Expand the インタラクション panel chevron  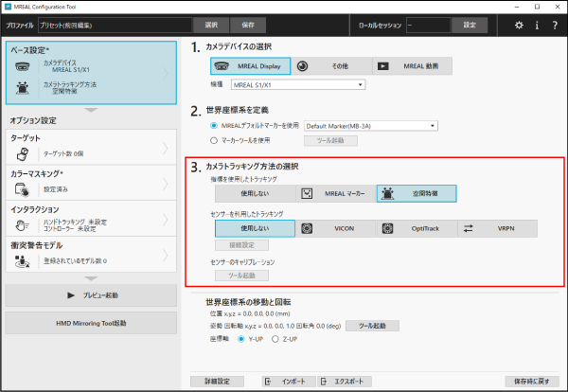tap(165, 220)
